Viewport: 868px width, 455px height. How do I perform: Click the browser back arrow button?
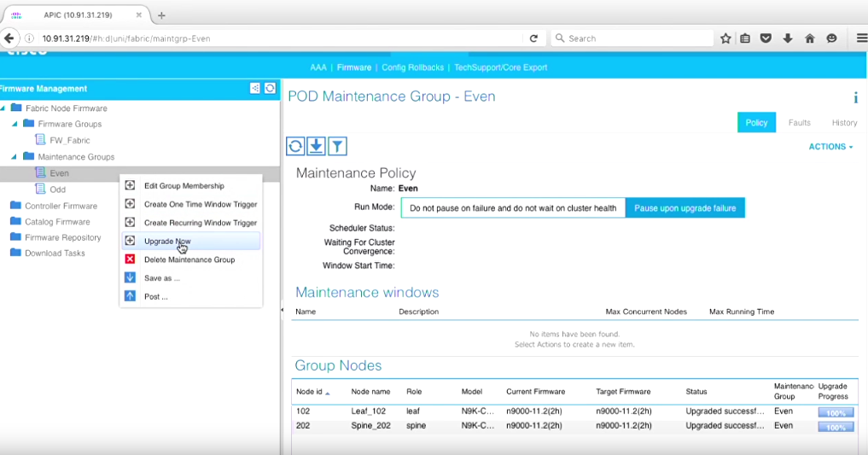[x=9, y=38]
